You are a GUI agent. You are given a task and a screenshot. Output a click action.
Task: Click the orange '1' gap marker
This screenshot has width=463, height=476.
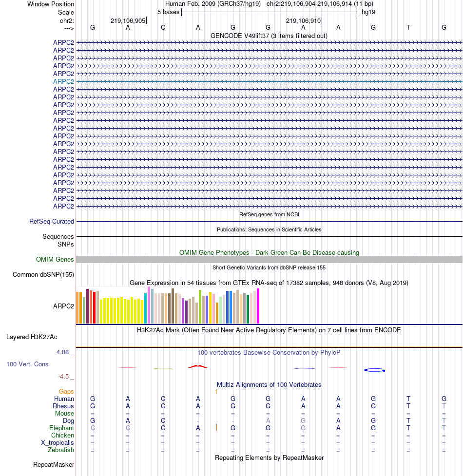coord(216,392)
